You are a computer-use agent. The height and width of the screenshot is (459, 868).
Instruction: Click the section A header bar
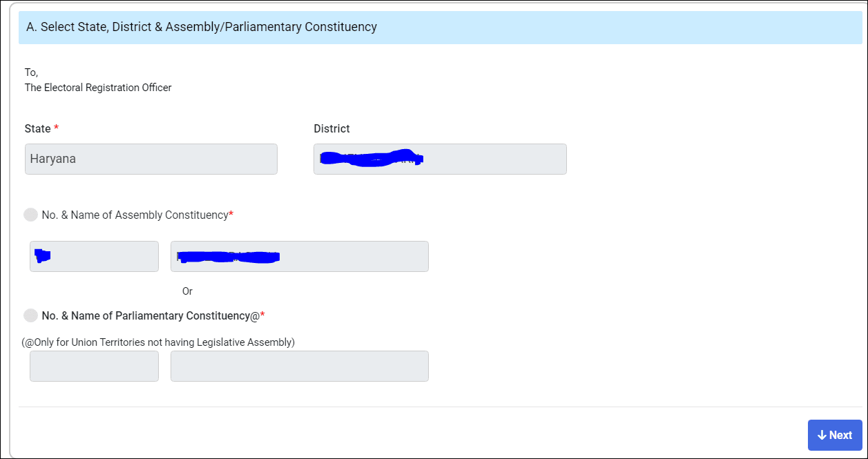coord(440,28)
